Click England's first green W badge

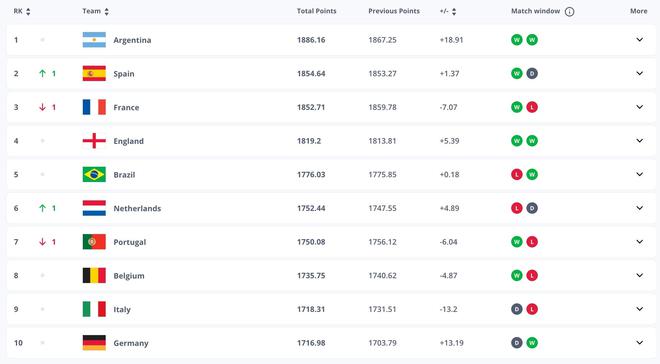[517, 141]
